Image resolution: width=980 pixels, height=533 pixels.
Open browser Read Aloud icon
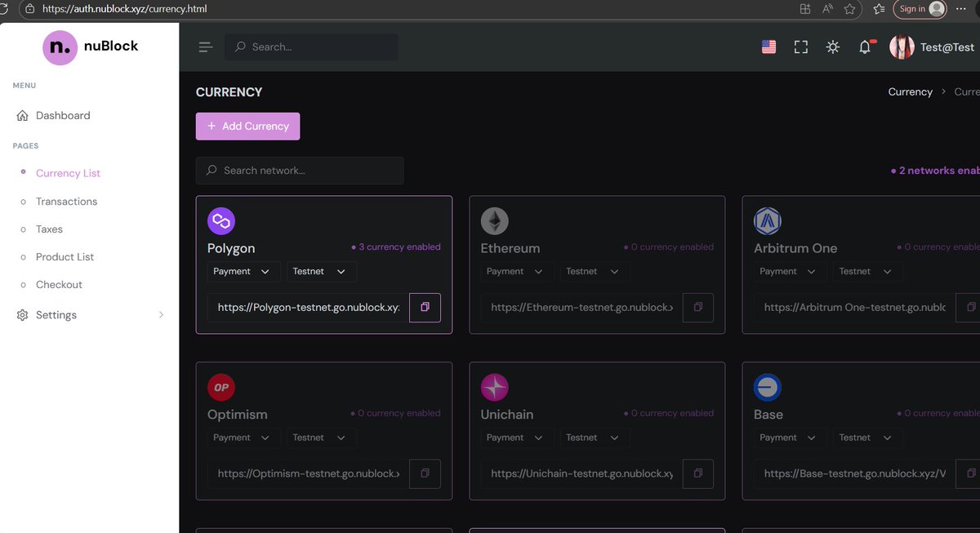[x=827, y=9]
